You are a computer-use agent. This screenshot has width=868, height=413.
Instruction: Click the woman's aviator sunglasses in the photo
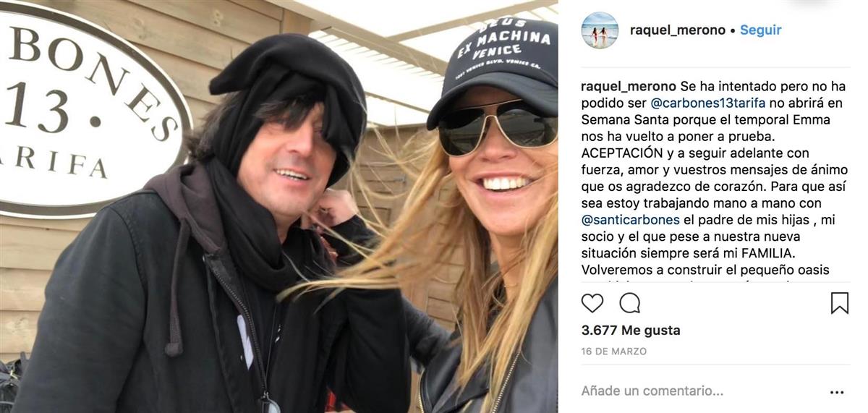pos(496,127)
